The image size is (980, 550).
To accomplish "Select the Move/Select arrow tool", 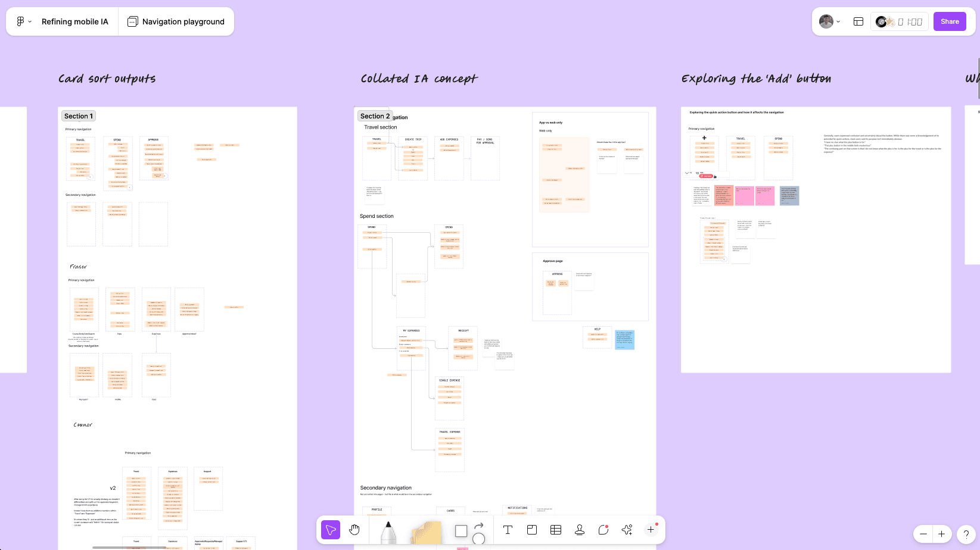I will coord(331,530).
